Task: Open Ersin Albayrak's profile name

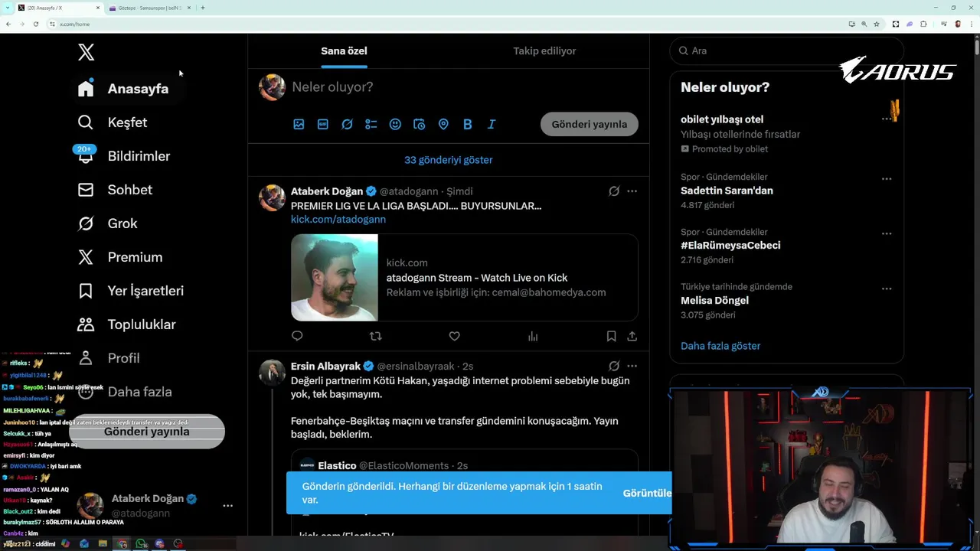Action: tap(325, 367)
